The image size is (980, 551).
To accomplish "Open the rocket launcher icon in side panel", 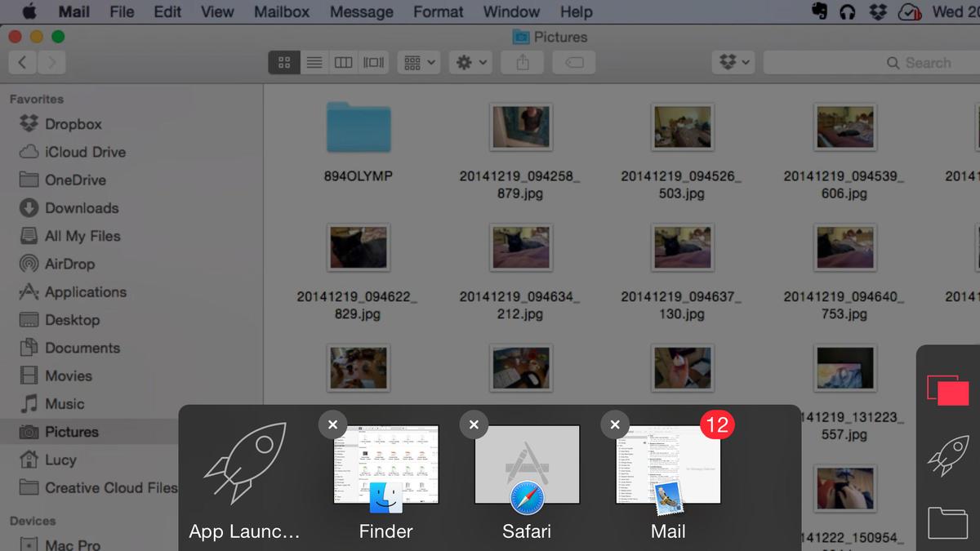I will [x=948, y=455].
